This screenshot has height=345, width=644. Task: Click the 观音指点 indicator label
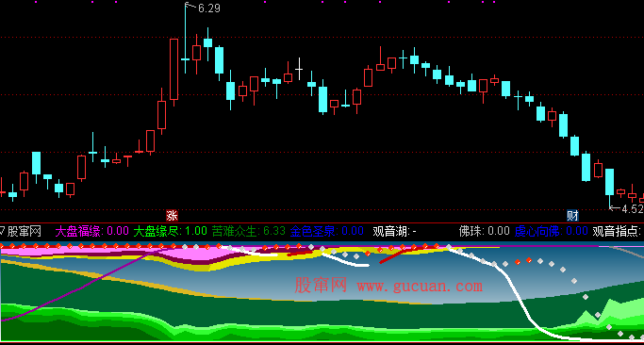coord(618,232)
